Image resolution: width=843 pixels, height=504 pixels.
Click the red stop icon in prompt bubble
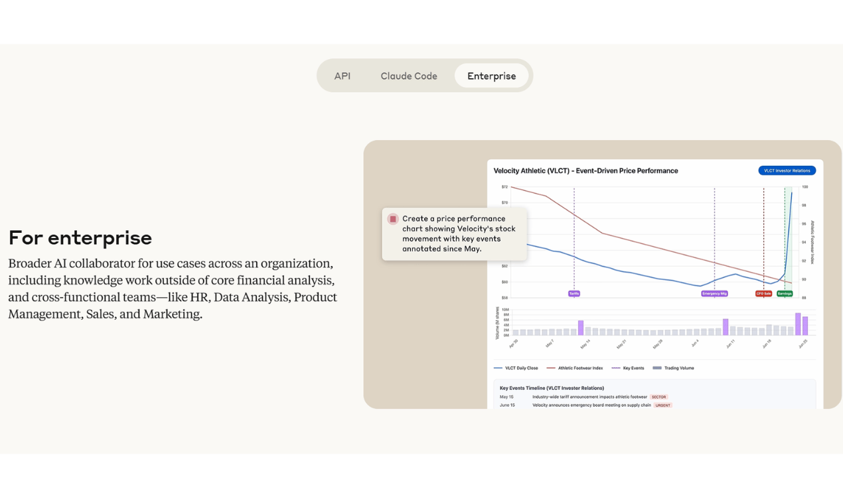393,219
